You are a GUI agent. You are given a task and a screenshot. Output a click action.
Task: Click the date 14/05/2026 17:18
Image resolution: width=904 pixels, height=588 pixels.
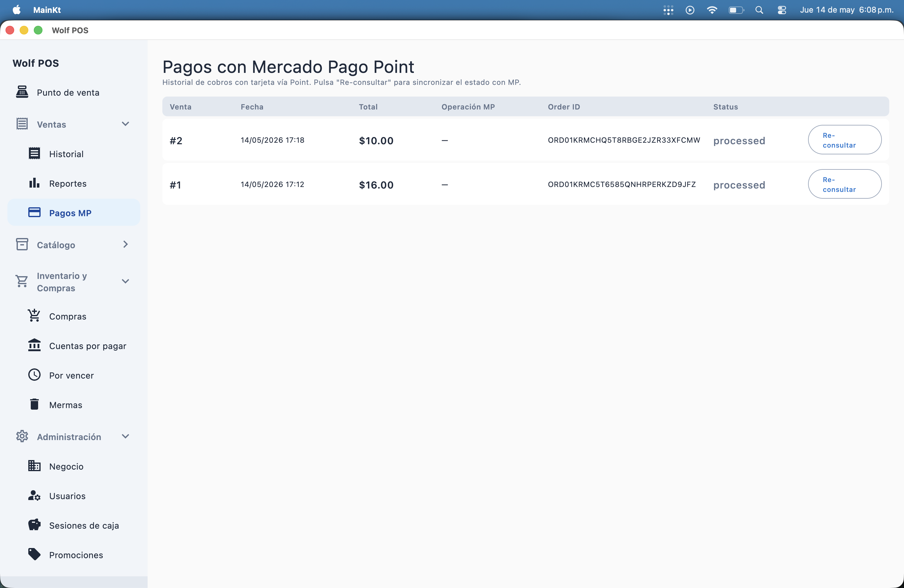click(x=272, y=140)
